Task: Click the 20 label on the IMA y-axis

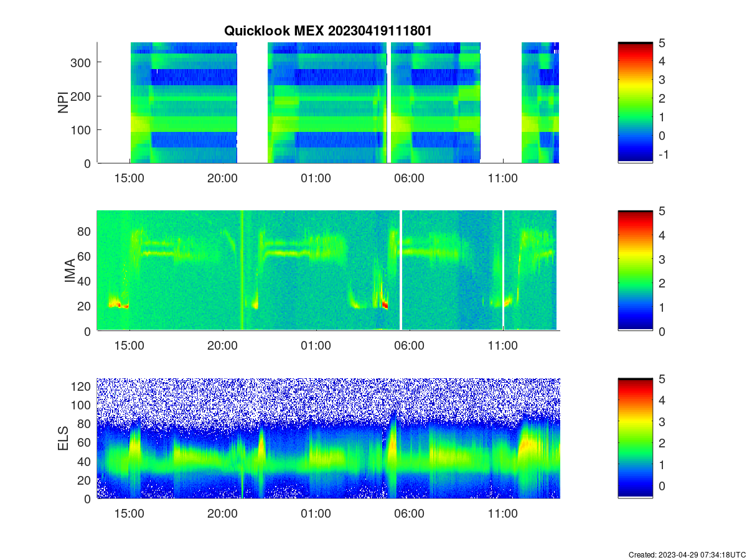Action: (85, 306)
